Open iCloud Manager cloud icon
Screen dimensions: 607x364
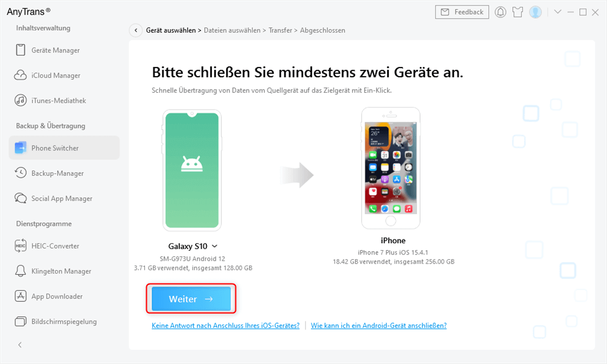(x=20, y=76)
